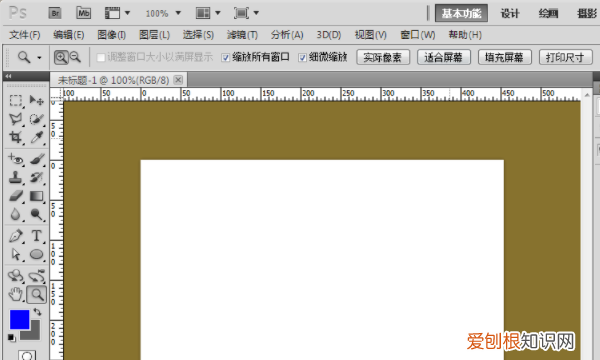Select the Quick Selection tool
This screenshot has height=360, width=600.
coord(37,119)
